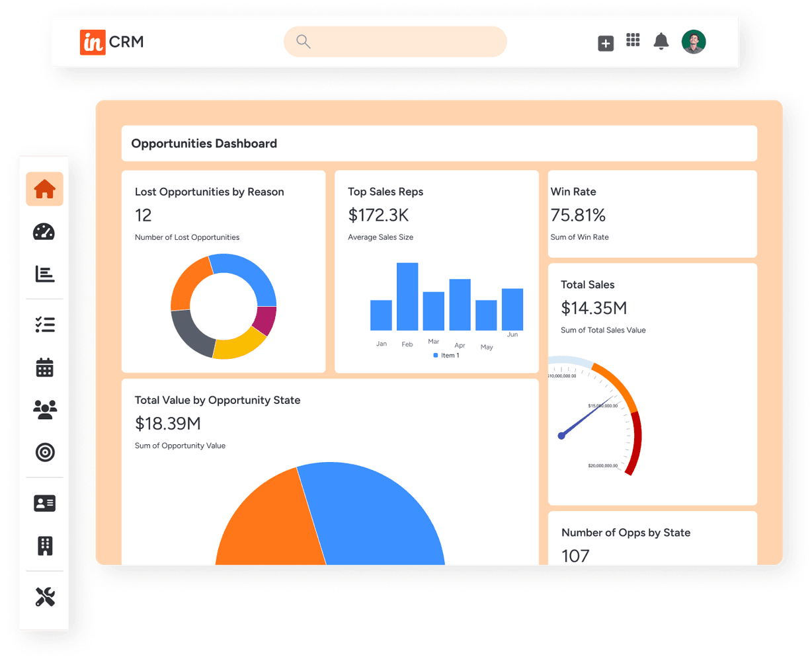Click the search magnifier icon
This screenshot has height=661, width=812.
pyautogui.click(x=304, y=42)
